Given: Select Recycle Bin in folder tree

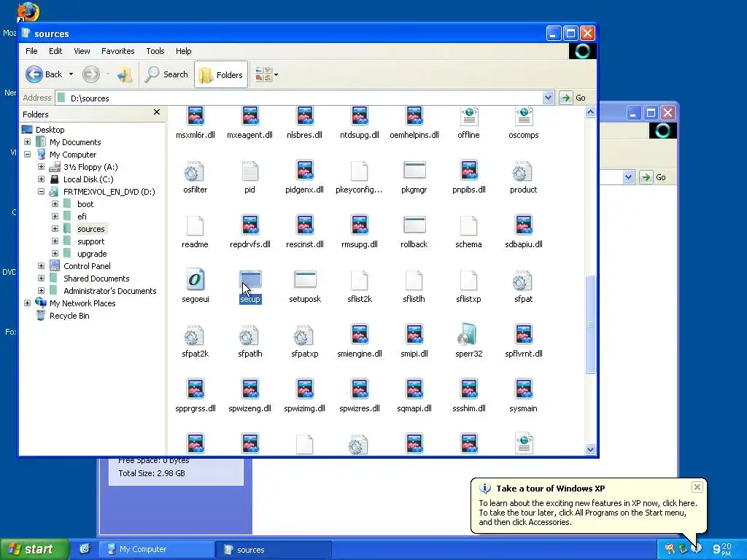Looking at the screenshot, I should point(69,316).
